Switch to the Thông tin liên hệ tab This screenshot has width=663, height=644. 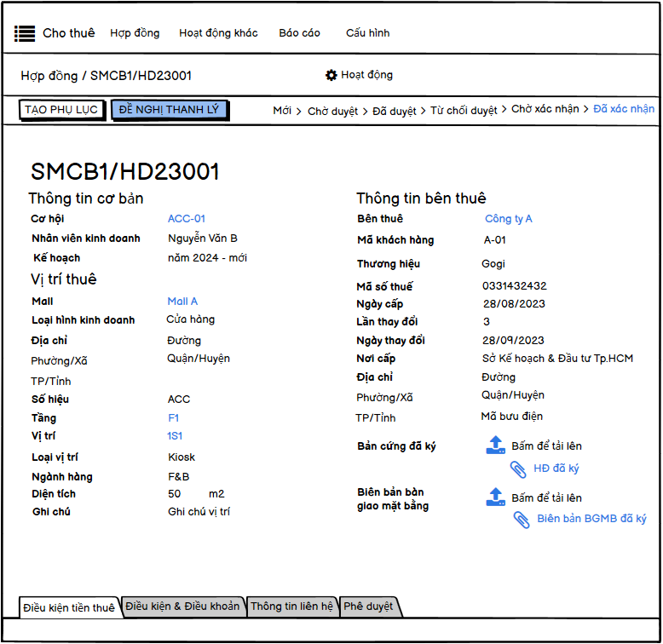pos(291,607)
